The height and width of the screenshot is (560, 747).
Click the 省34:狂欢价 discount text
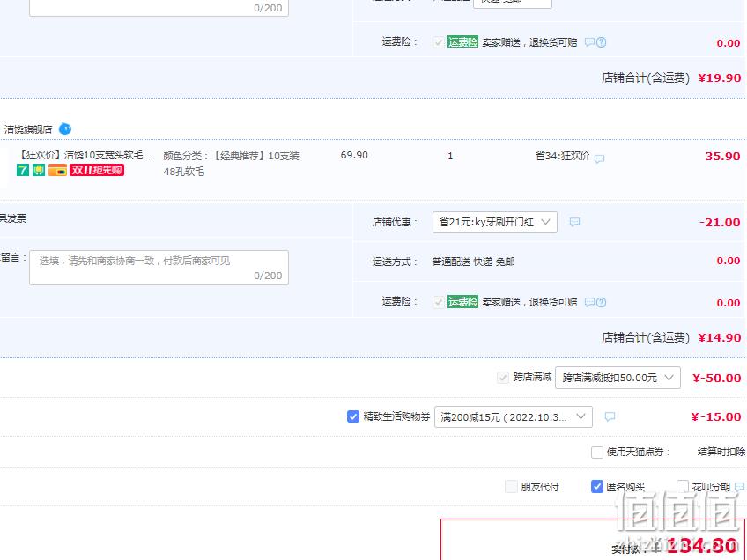pyautogui.click(x=562, y=156)
